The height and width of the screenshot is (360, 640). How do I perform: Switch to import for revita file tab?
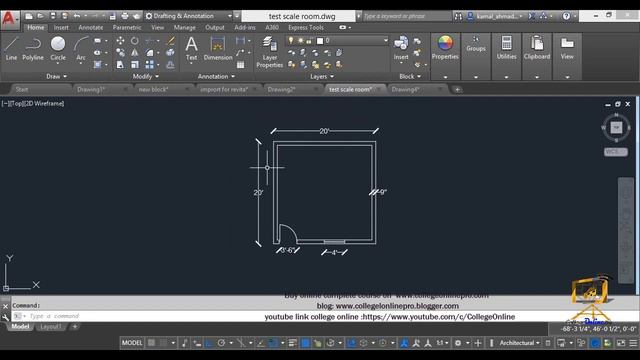[224, 89]
